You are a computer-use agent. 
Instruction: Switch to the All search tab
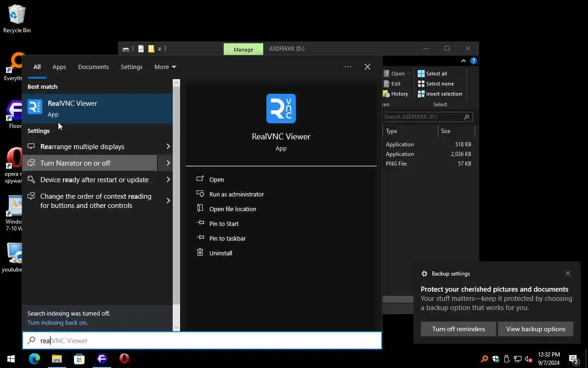(37, 67)
